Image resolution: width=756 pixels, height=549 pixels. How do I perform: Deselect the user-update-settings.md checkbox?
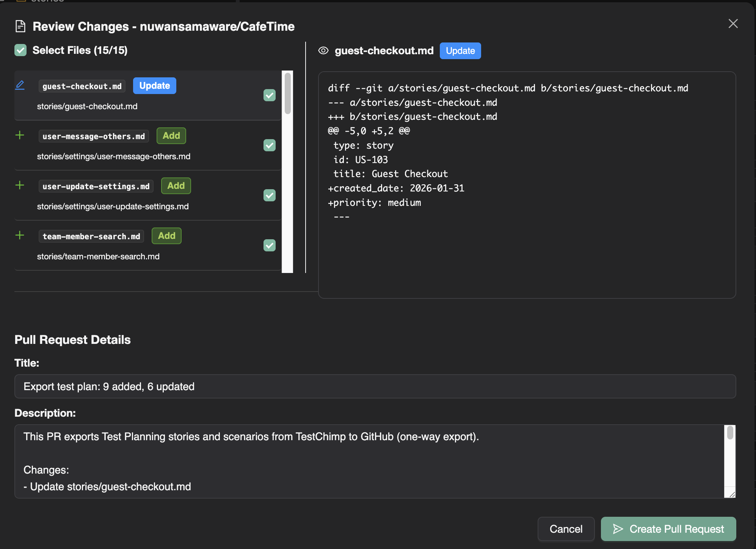[269, 195]
